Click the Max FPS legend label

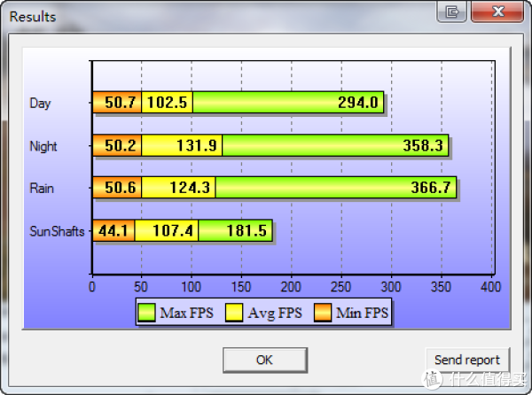click(x=186, y=313)
